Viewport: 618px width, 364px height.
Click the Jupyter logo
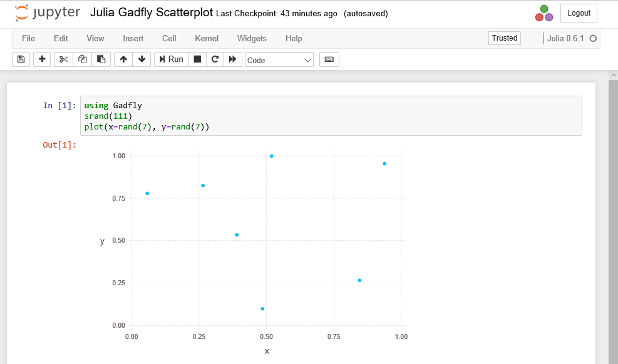click(x=48, y=13)
